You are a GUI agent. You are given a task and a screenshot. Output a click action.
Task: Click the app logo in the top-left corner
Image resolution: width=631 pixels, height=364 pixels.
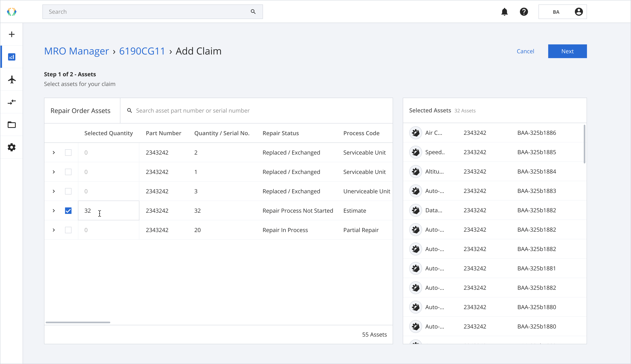pos(12,12)
